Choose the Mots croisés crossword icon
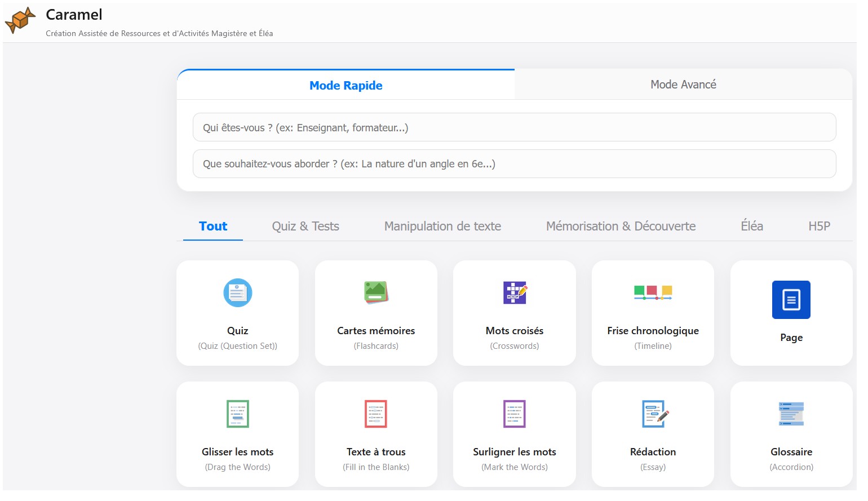Image resolution: width=868 pixels, height=501 pixels. pos(515,293)
